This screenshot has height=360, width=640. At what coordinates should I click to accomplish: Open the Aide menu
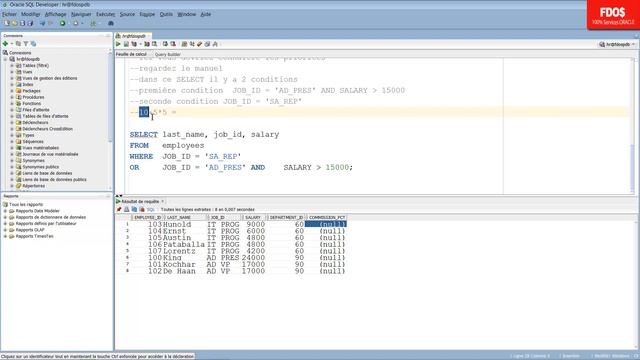click(x=206, y=14)
